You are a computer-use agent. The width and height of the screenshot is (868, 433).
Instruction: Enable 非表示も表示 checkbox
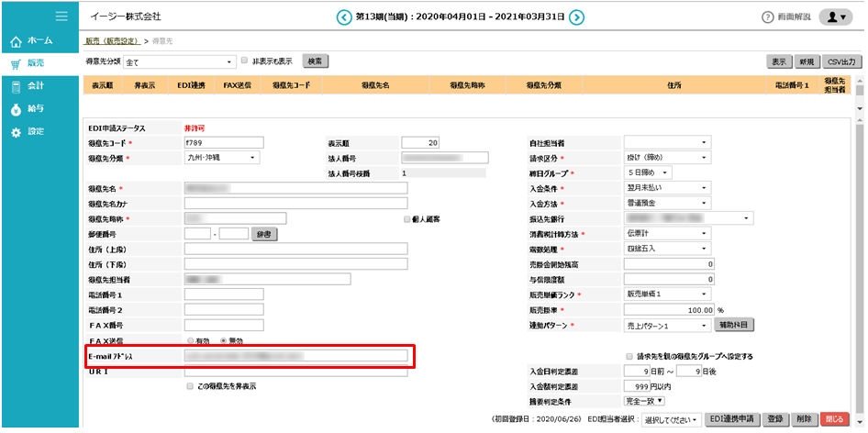click(x=244, y=61)
